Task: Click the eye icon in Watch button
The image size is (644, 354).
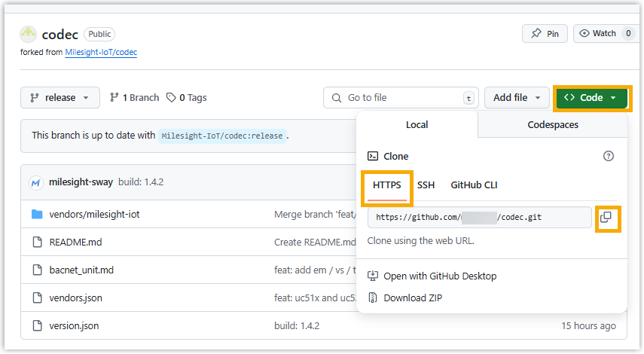Action: coord(584,33)
